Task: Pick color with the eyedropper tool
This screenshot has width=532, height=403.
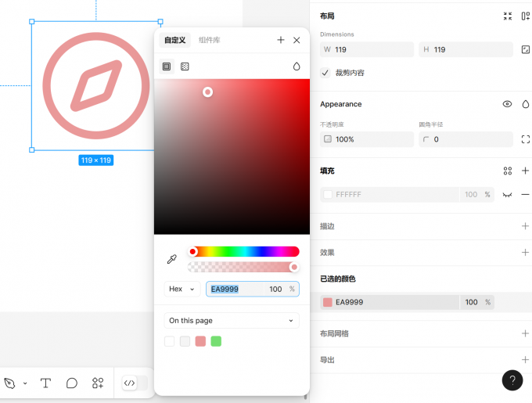Action: [x=172, y=260]
